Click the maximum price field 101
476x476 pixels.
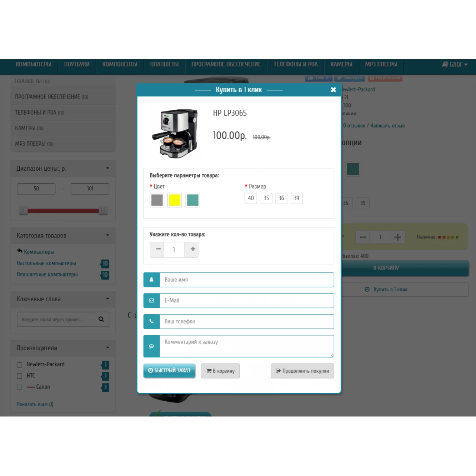90,189
